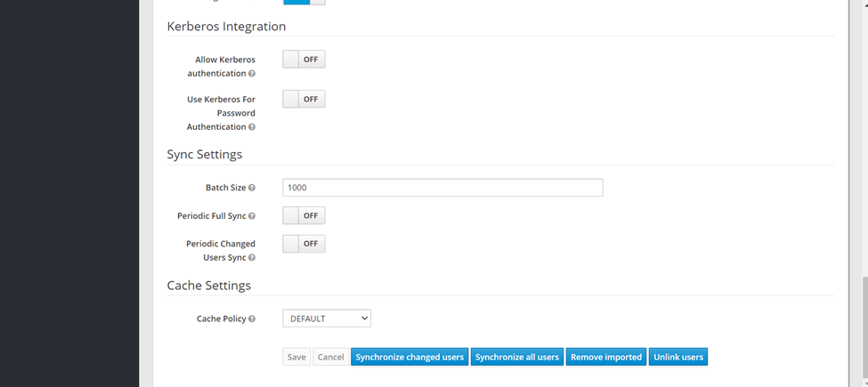
Task: Click Synchronize all users button
Action: click(x=517, y=357)
